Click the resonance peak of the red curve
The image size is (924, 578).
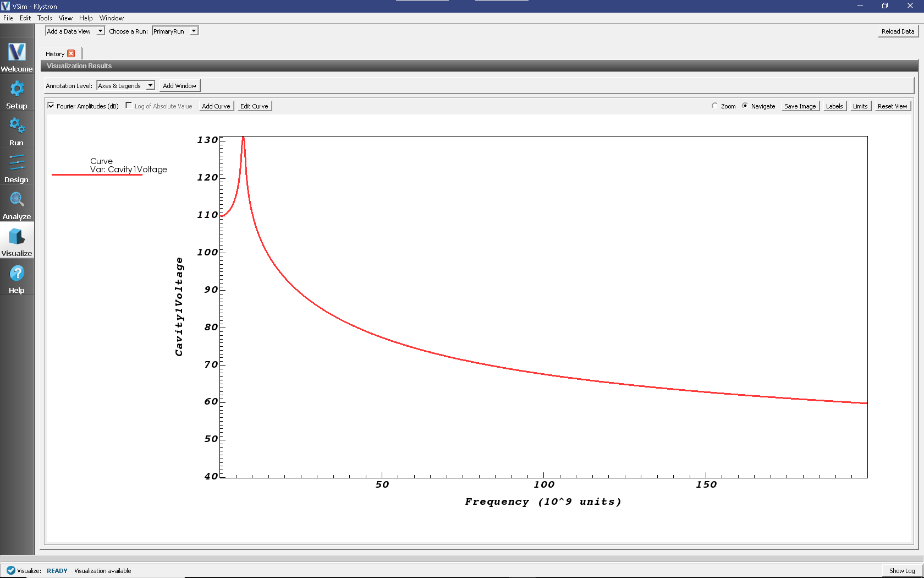pyautogui.click(x=243, y=139)
